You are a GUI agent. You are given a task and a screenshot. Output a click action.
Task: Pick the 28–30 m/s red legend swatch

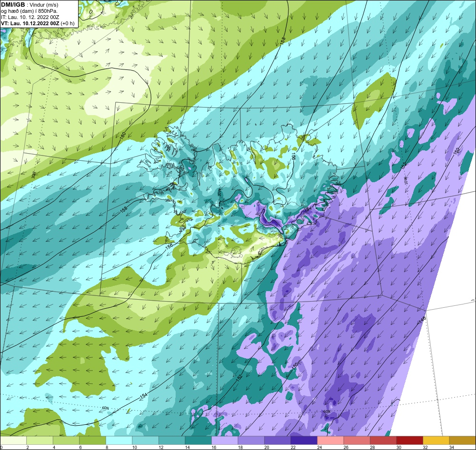tap(383, 440)
